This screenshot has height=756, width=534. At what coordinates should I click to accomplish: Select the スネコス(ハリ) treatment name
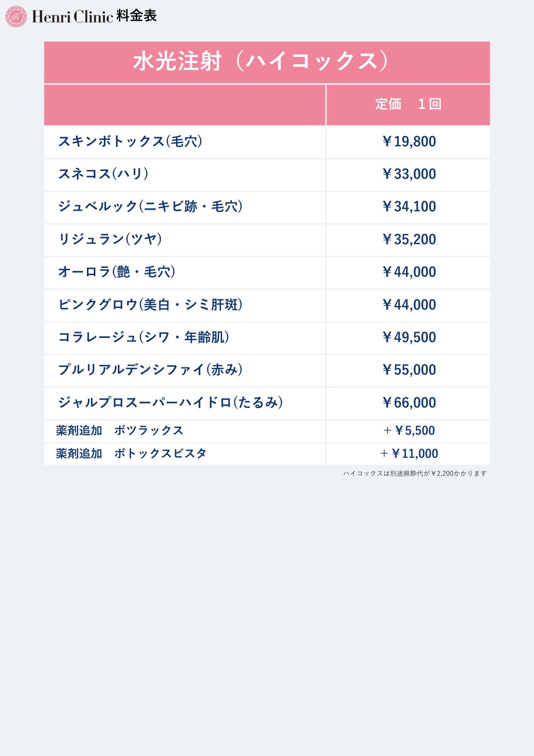(103, 174)
